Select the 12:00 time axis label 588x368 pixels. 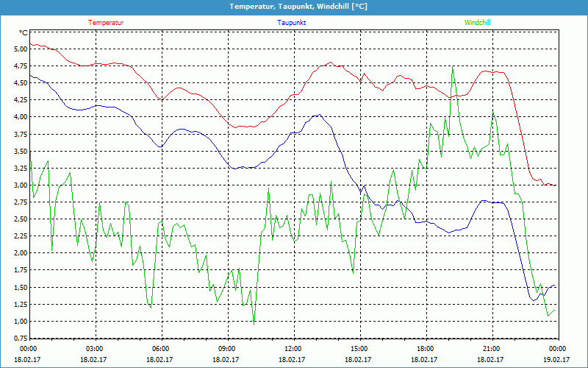(293, 349)
